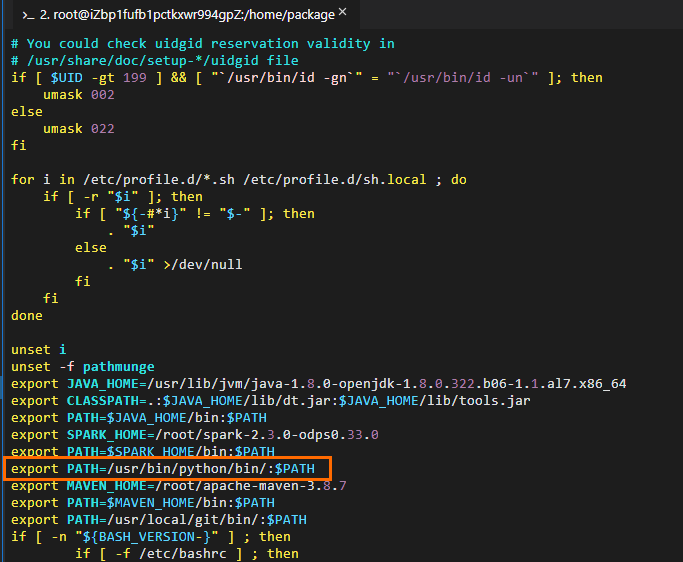The width and height of the screenshot is (683, 562).
Task: Click the line 'export CLASSPATH=.:$JAVA_HOME/lib/dt.jar'
Action: click(x=270, y=401)
